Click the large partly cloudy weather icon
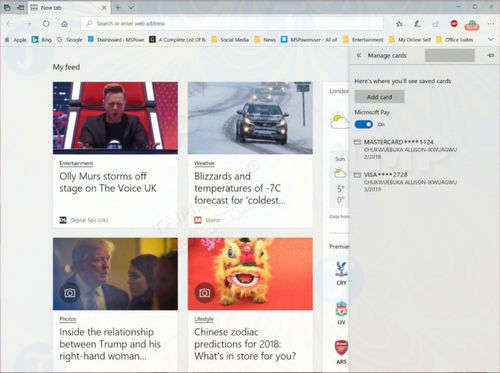 (339, 120)
